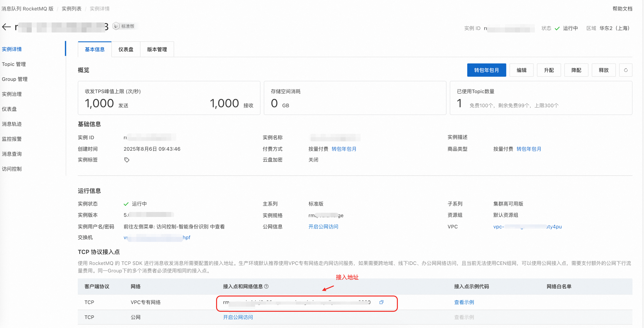
Task: Click the 降配 button
Action: click(x=576, y=70)
